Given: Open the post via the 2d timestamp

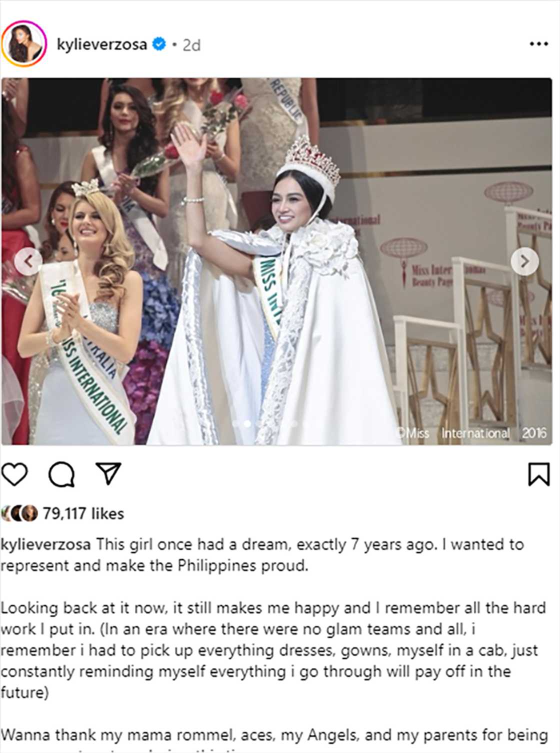Looking at the screenshot, I should coord(191,45).
